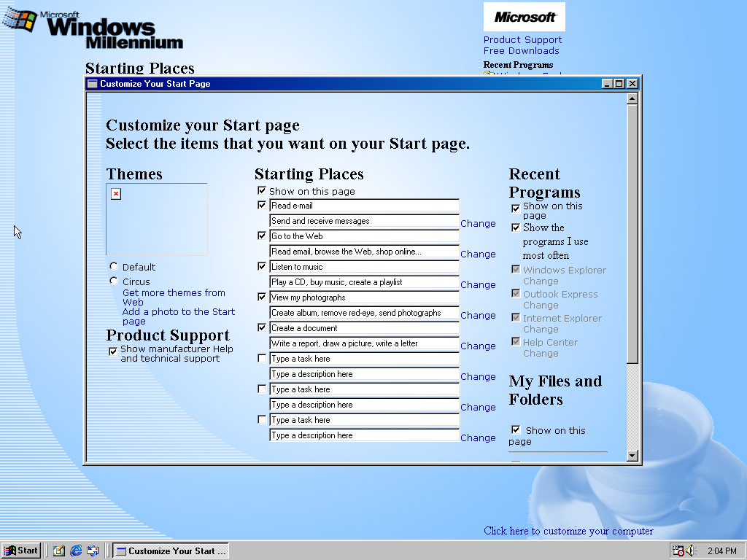Enable the first Type a task here checkbox

point(262,358)
